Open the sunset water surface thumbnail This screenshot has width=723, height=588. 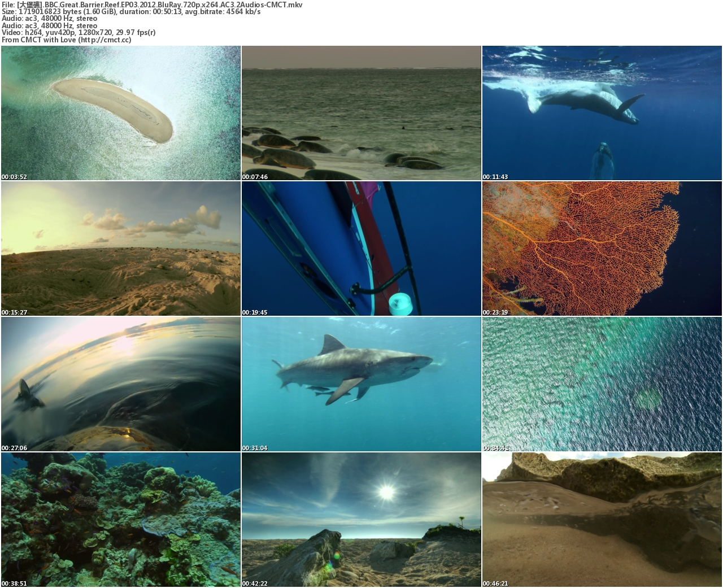[120, 384]
